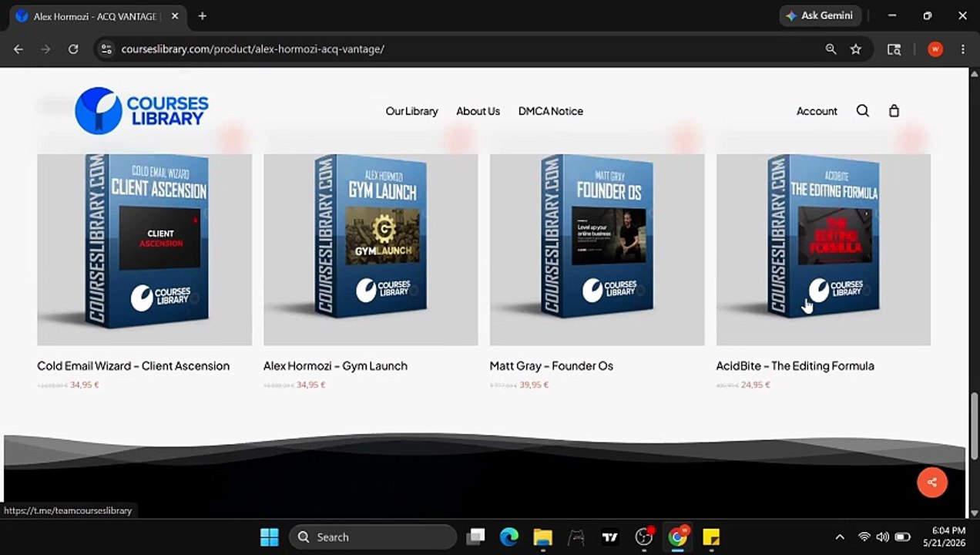Open Our Library menu

click(x=411, y=111)
